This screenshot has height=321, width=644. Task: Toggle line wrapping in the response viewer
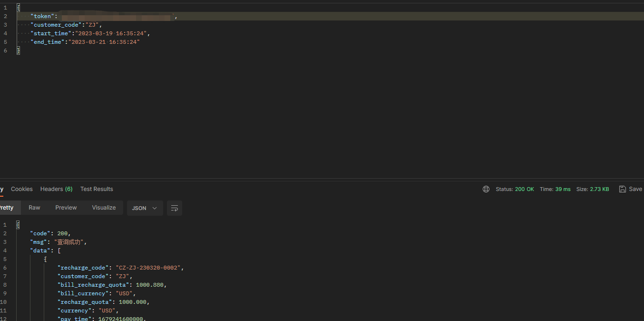pyautogui.click(x=175, y=208)
